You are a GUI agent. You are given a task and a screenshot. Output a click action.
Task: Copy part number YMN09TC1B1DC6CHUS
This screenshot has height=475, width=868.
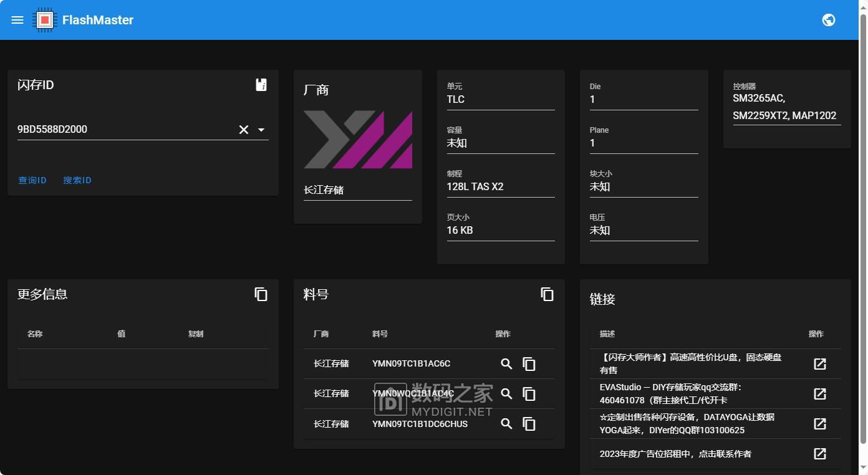pyautogui.click(x=529, y=424)
